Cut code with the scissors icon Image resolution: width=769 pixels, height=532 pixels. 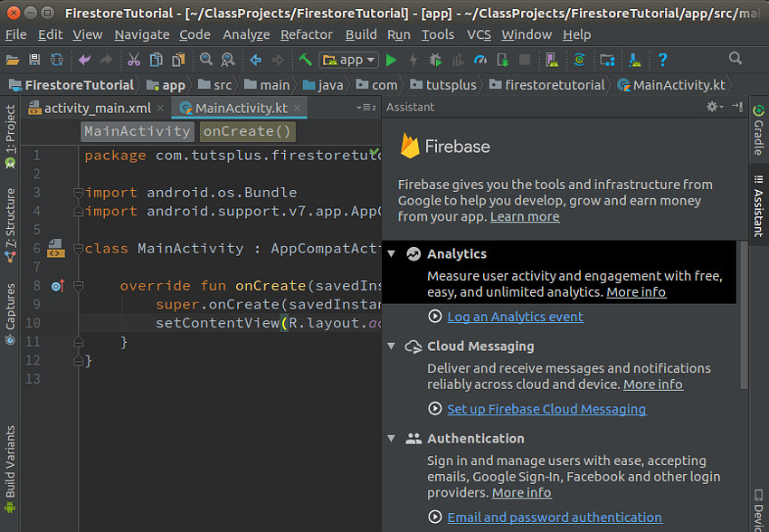134,62
